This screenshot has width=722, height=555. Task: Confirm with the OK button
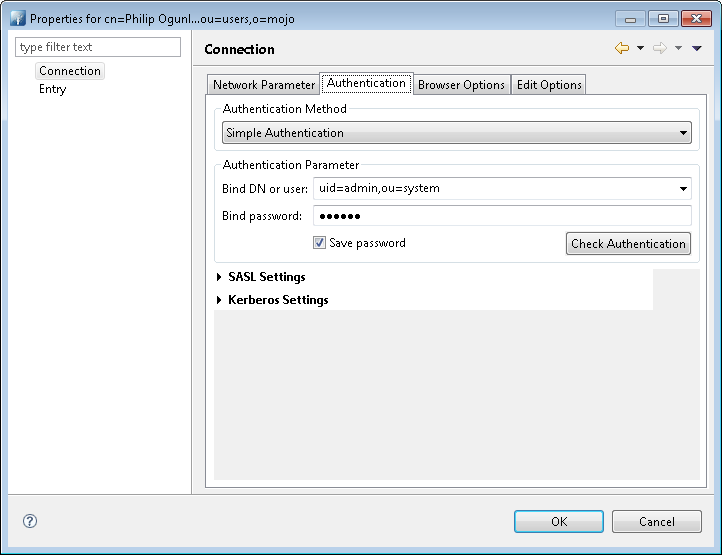point(559,521)
